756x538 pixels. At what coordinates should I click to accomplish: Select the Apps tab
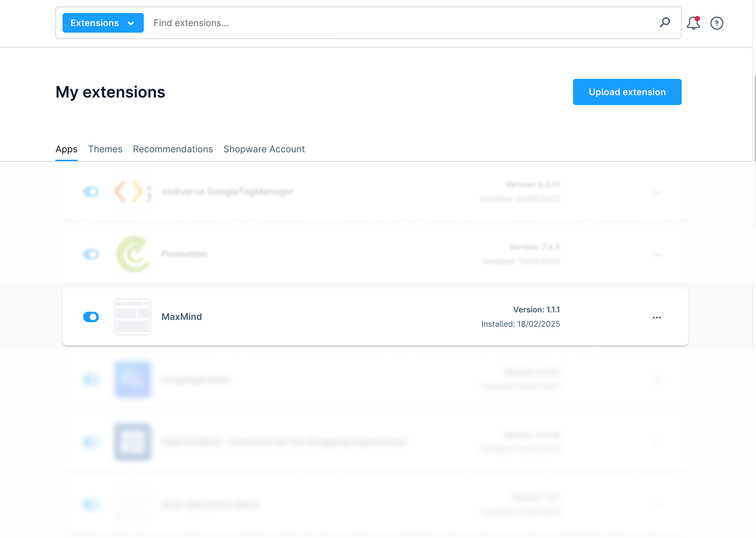[x=67, y=149]
